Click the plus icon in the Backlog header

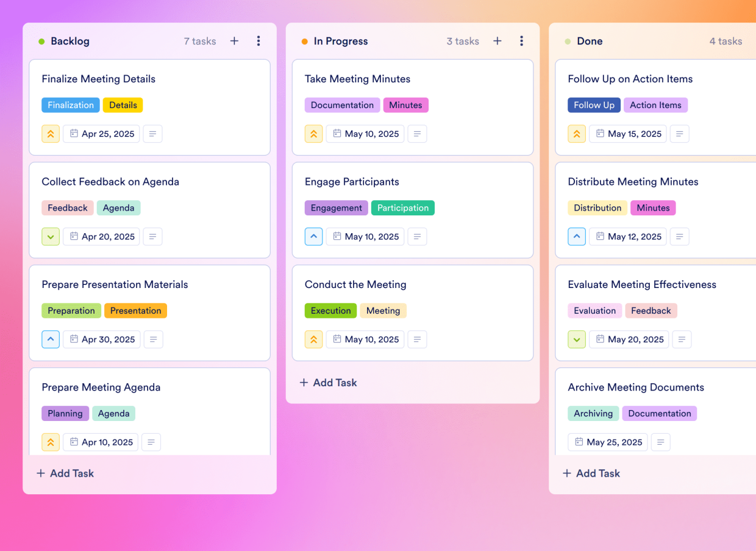coord(234,41)
